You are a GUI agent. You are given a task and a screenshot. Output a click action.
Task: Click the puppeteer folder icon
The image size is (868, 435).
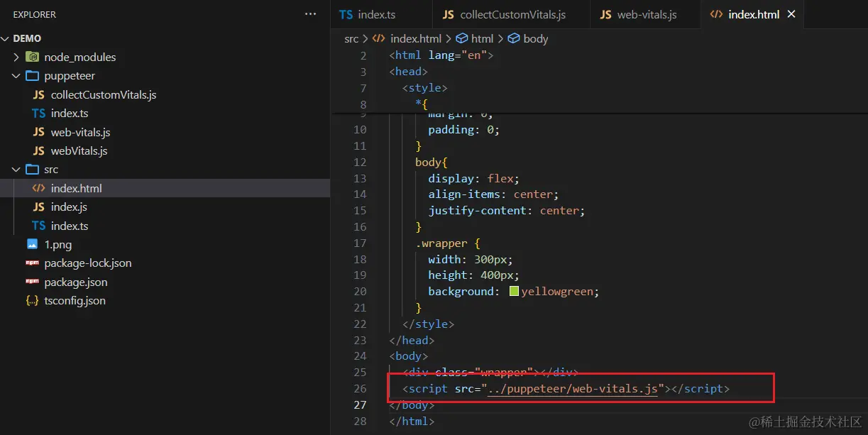pyautogui.click(x=32, y=76)
